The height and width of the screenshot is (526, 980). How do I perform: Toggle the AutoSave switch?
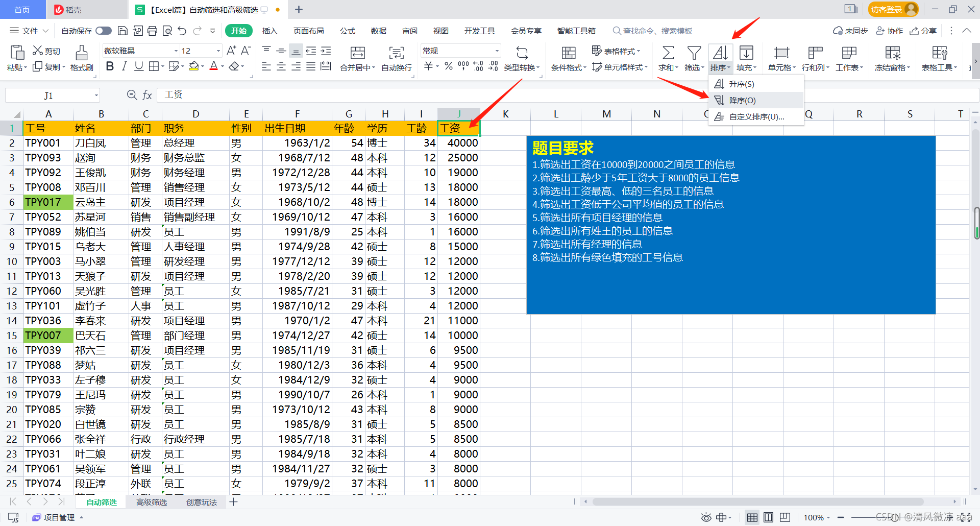[104, 31]
